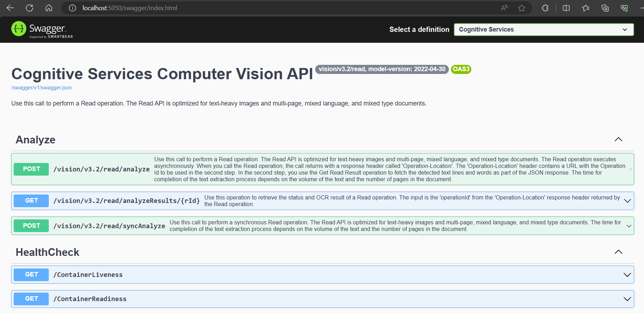Open browser collections
Image resolution: width=644 pixels, height=313 pixels.
[605, 8]
